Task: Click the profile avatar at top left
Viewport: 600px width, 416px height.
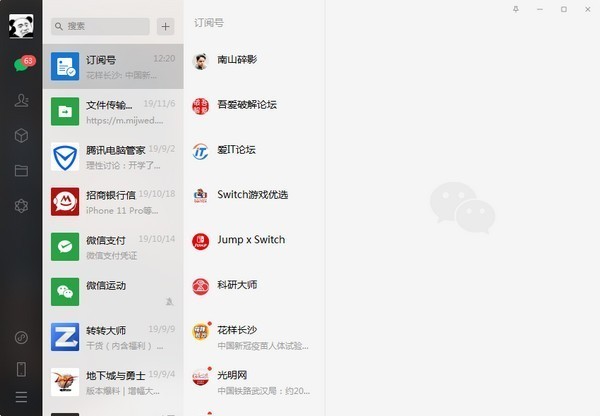Action: pyautogui.click(x=20, y=24)
